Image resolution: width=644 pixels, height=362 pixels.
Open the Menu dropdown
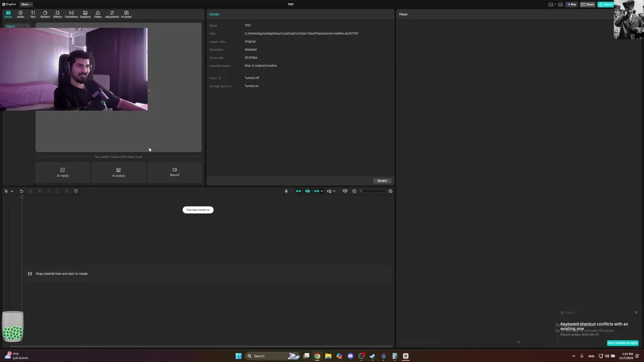[x=26, y=5]
